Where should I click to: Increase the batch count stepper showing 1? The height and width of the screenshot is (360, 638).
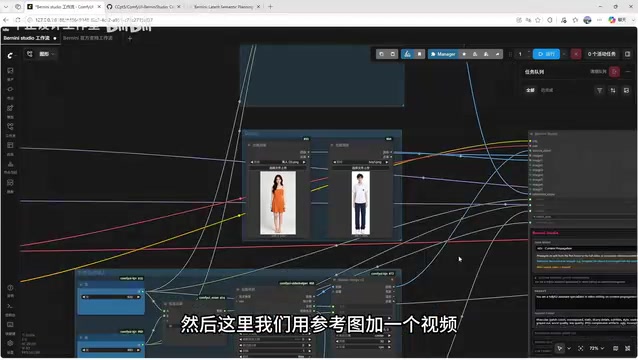coord(529,52)
